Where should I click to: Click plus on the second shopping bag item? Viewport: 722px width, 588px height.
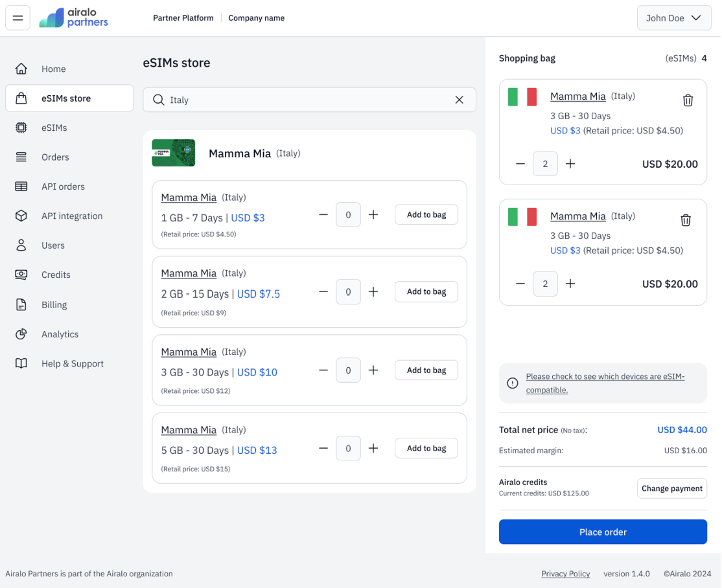point(570,284)
